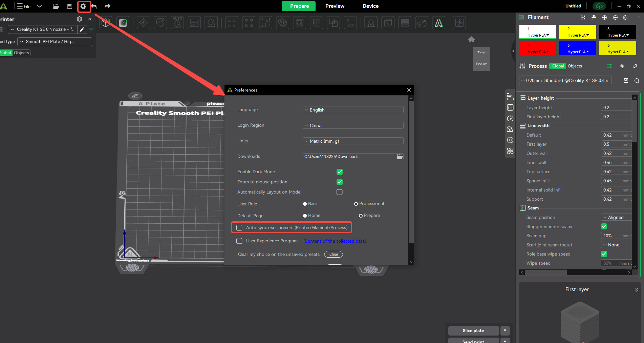Select the Color painting palette icon

pos(422,23)
